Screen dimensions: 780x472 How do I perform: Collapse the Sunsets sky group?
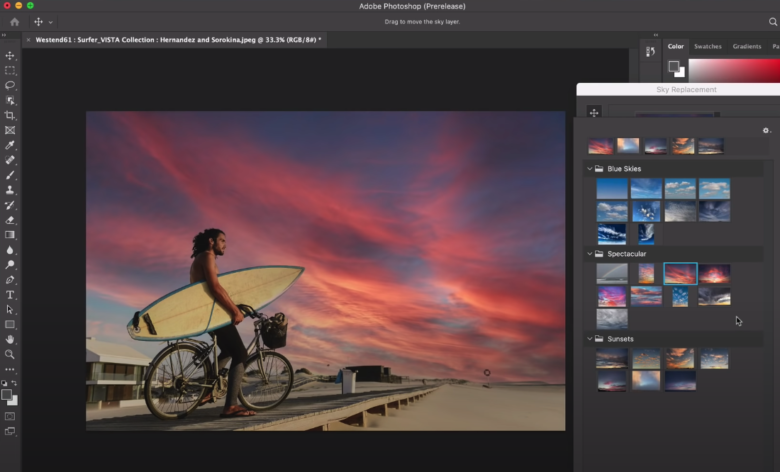coord(589,339)
